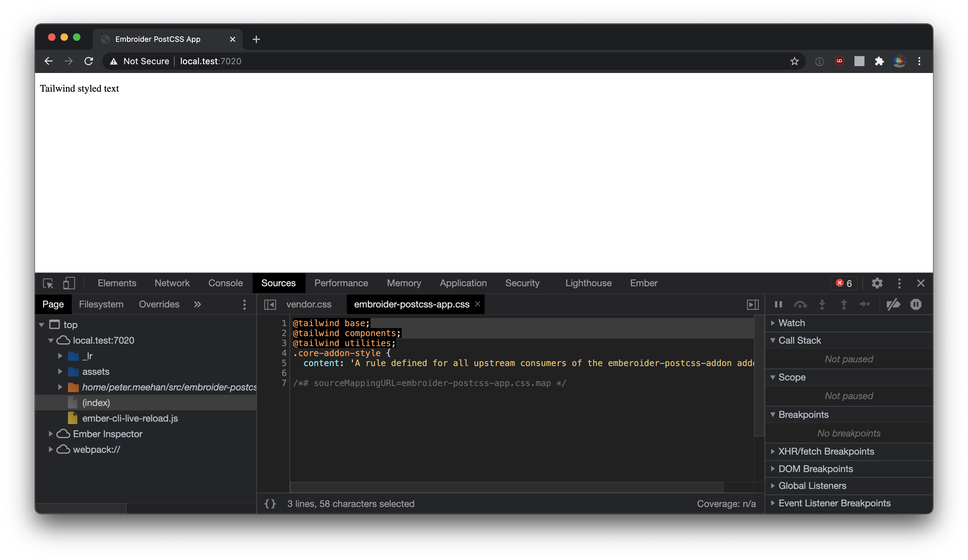Expand the Ember Inspector tree item
The width and height of the screenshot is (968, 560).
click(51, 434)
